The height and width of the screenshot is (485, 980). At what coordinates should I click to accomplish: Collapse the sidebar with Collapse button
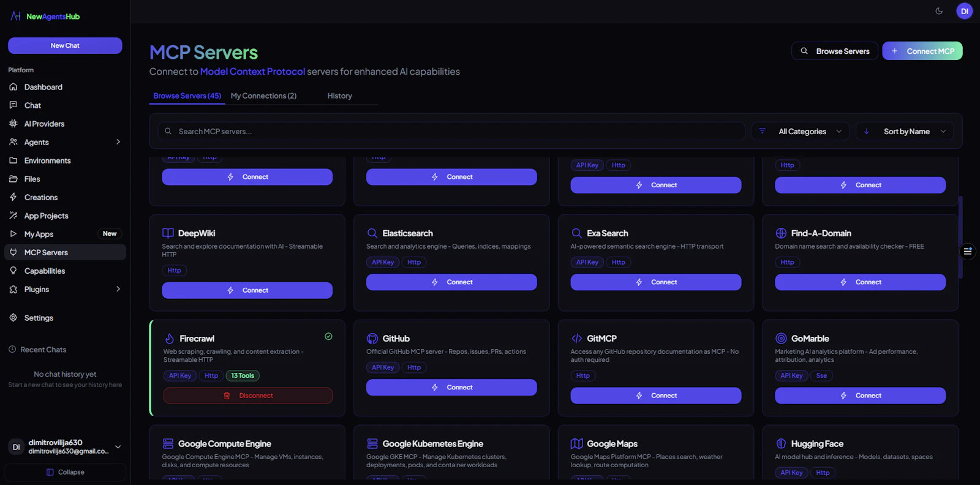pyautogui.click(x=65, y=472)
